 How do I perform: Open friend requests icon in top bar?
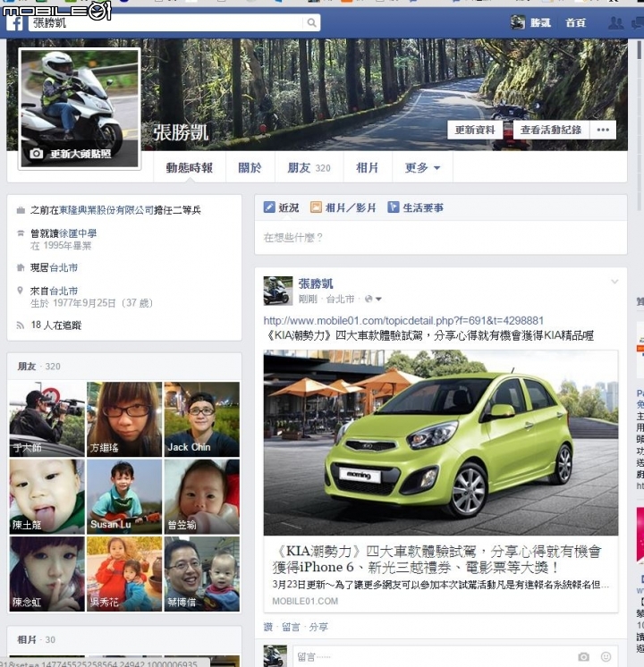pos(616,22)
